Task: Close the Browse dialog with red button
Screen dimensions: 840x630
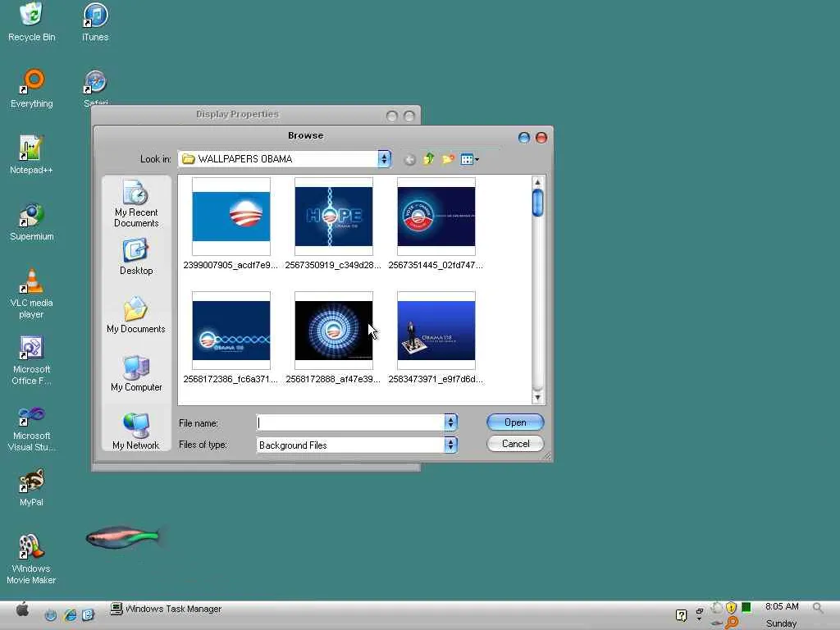Action: click(541, 138)
